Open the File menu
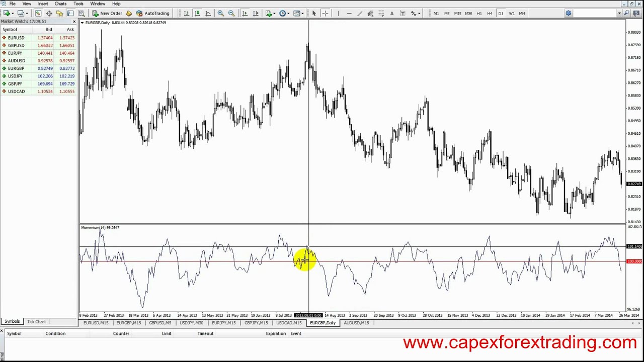The image size is (644, 362). (x=12, y=4)
